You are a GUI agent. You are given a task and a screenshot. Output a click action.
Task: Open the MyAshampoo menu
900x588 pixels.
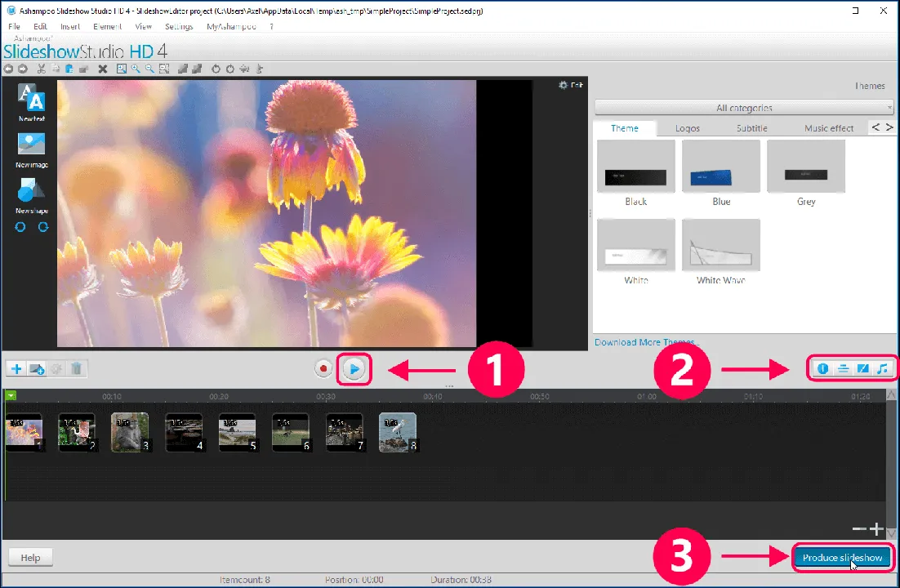(231, 26)
